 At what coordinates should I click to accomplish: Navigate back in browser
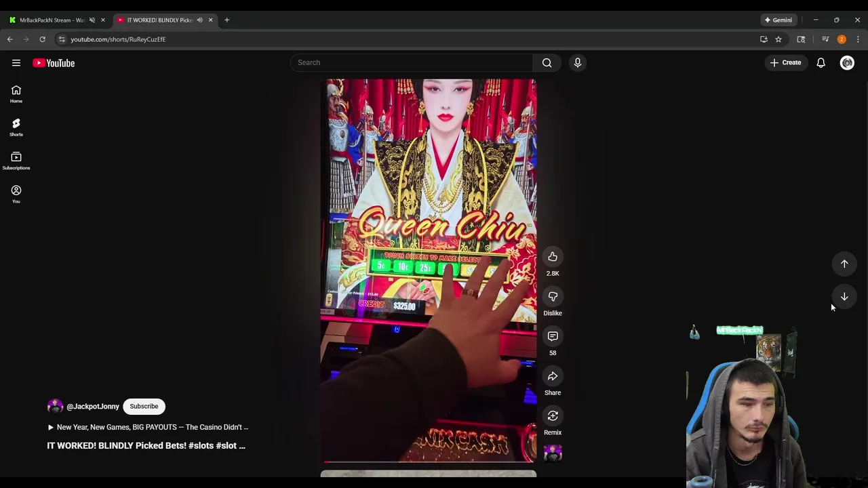click(x=10, y=39)
